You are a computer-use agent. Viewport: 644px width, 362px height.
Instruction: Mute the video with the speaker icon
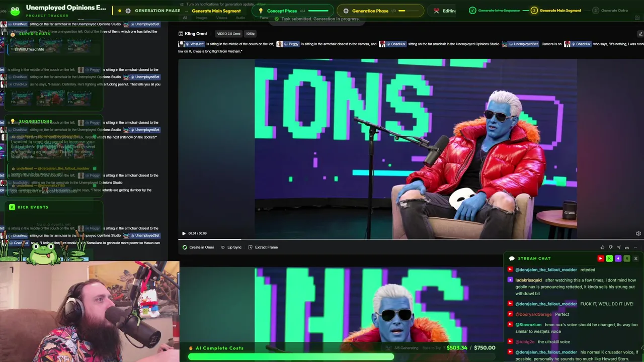pos(638,233)
